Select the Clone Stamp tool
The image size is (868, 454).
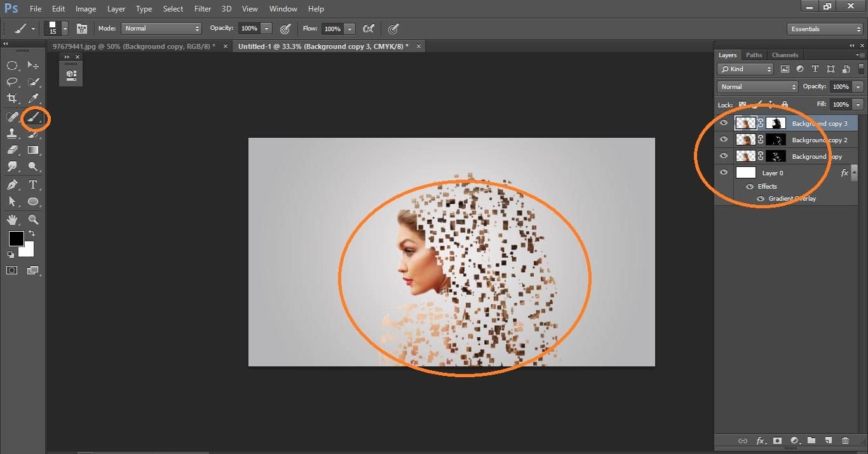point(13,133)
